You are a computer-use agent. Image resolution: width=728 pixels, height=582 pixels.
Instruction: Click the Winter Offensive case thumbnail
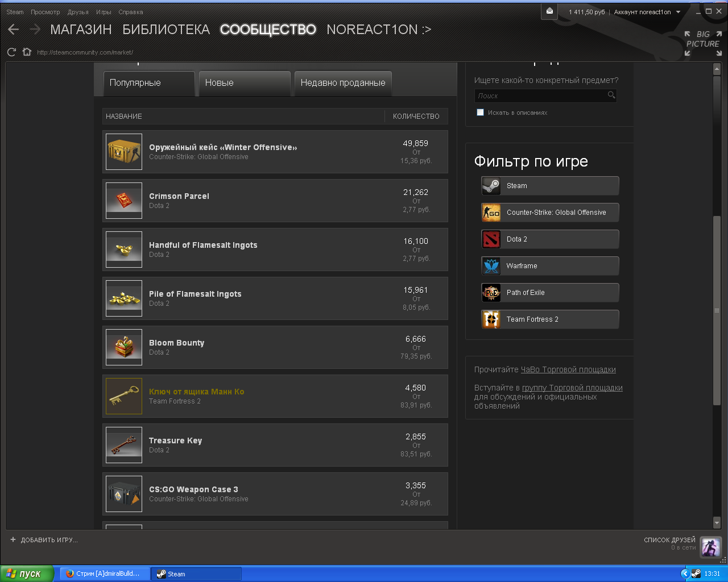click(x=124, y=152)
